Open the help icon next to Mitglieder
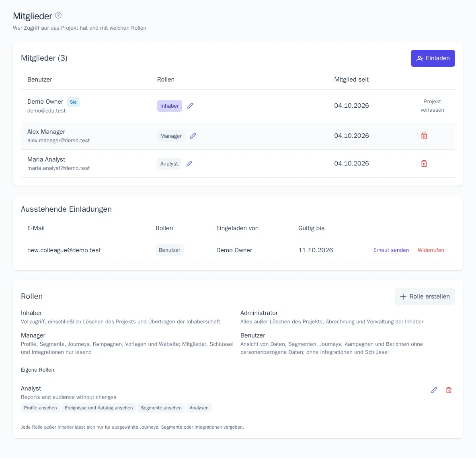This screenshot has width=476, height=458. pos(58,16)
